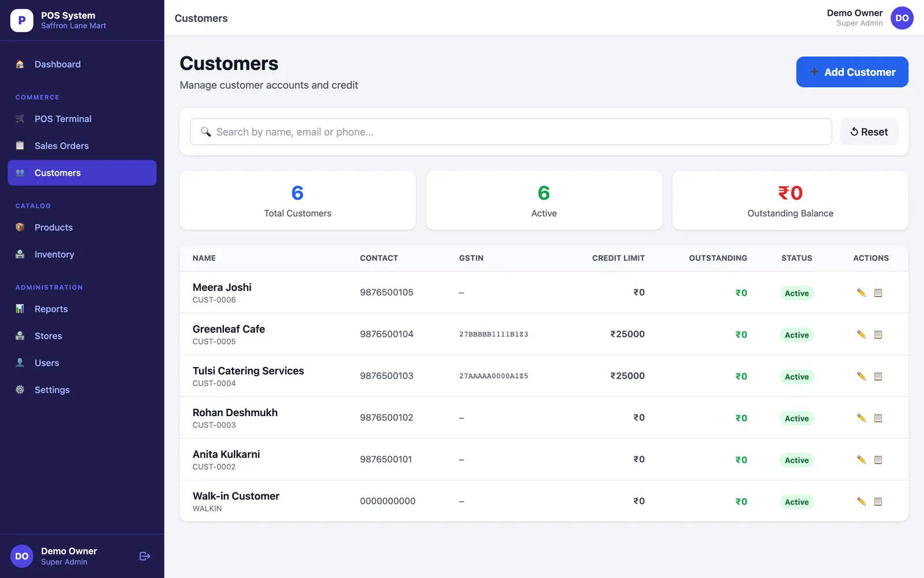This screenshot has height=578, width=924.
Task: Open the ledger icon for Tulsi Catering Services
Action: (x=878, y=376)
